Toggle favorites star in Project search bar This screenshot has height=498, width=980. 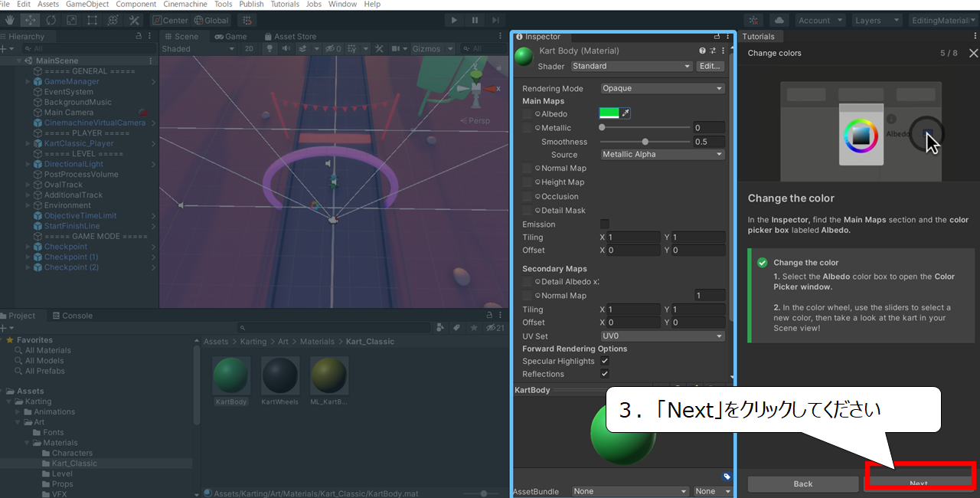click(x=473, y=328)
